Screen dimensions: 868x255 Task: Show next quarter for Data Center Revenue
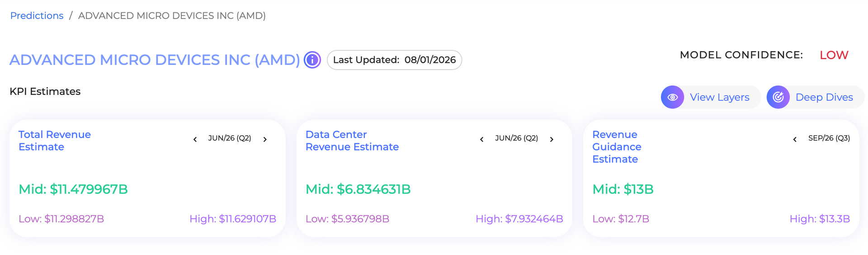(552, 139)
